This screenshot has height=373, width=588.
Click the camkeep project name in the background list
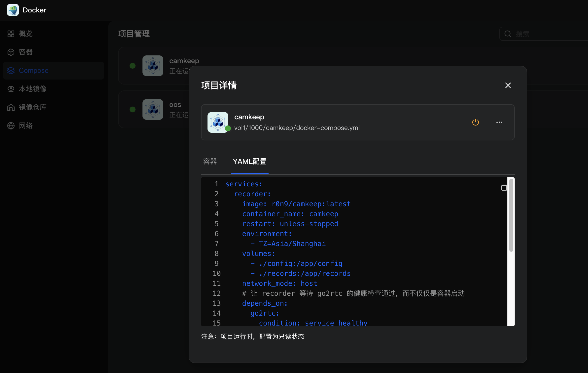tap(184, 61)
